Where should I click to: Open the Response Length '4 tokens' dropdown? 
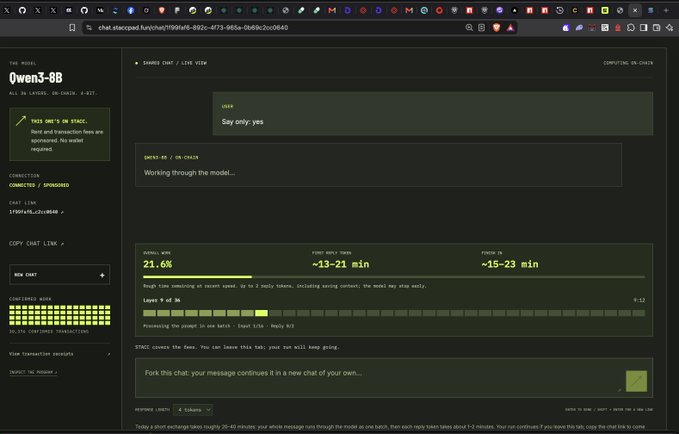[193, 410]
